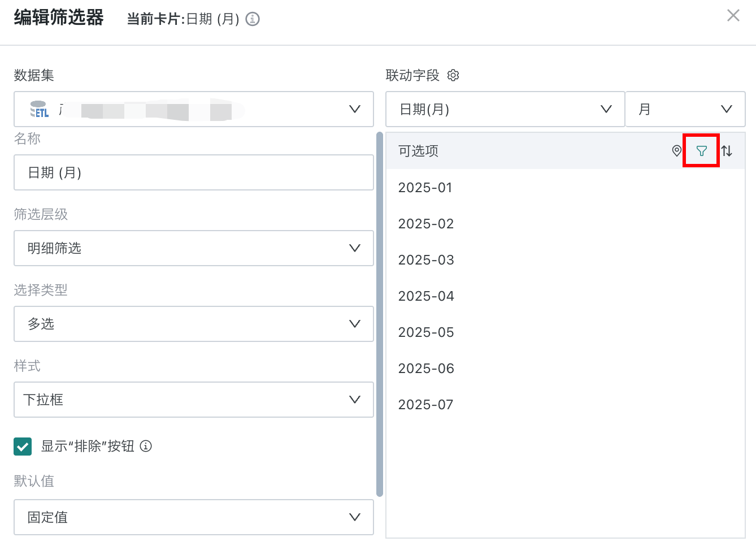Click the location pin icon beside 可选项

click(676, 151)
